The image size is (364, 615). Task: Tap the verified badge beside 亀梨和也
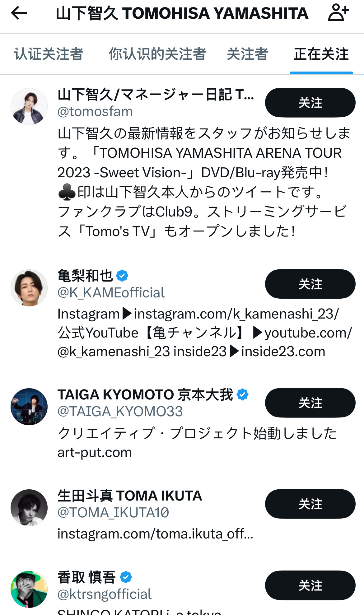point(122,276)
